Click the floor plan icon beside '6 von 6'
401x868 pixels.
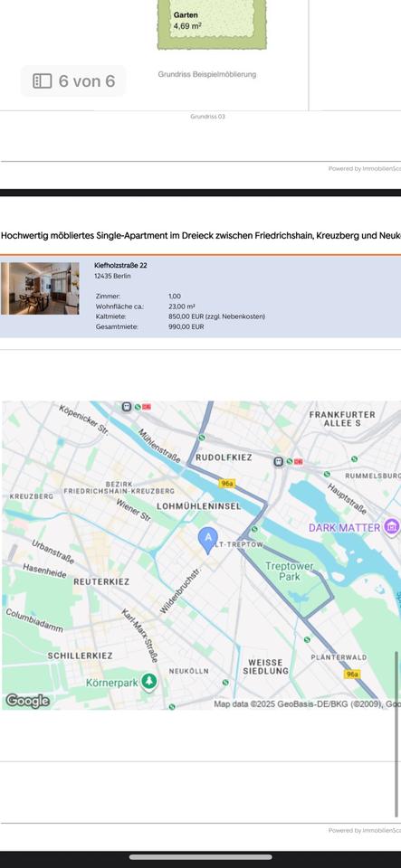click(43, 81)
